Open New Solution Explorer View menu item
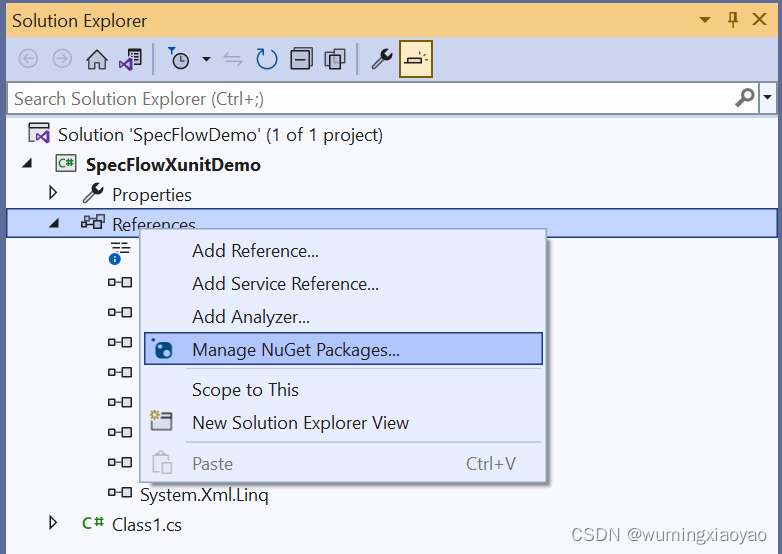This screenshot has width=782, height=554. [343, 423]
